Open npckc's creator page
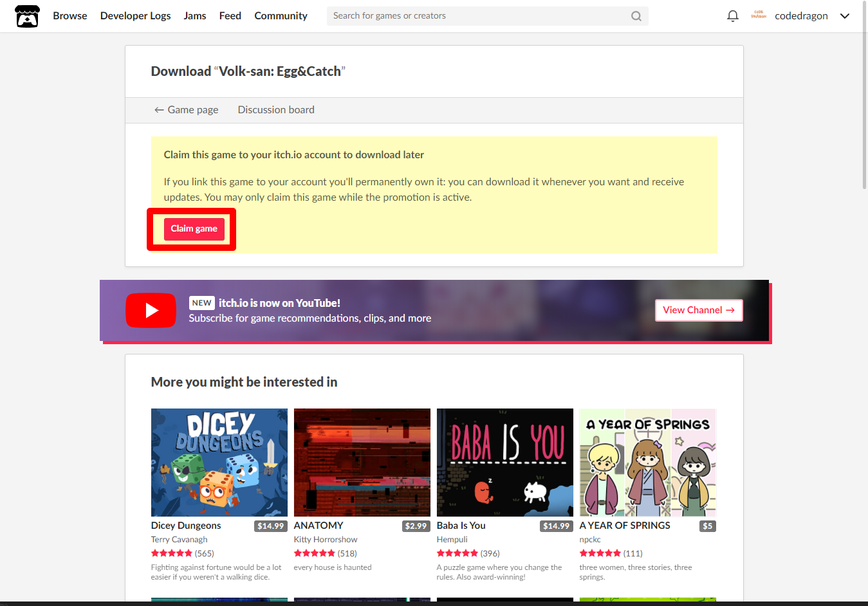 pyautogui.click(x=590, y=540)
